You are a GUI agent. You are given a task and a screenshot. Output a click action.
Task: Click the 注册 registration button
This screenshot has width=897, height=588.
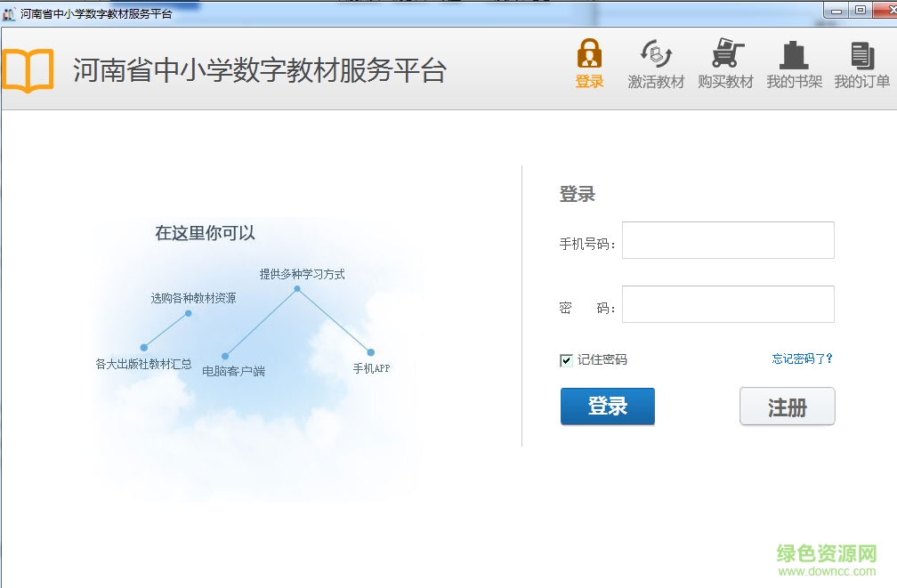787,406
